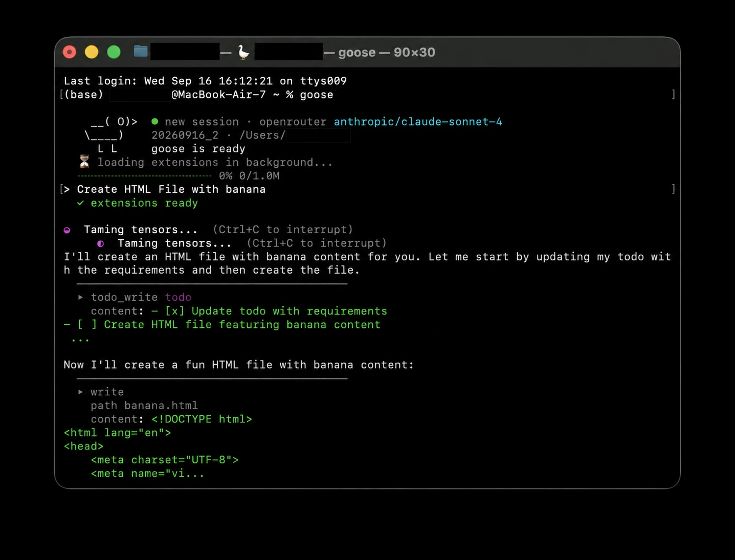Click the 'goose — 90×30' window title
This screenshot has width=735, height=560.
(x=387, y=52)
